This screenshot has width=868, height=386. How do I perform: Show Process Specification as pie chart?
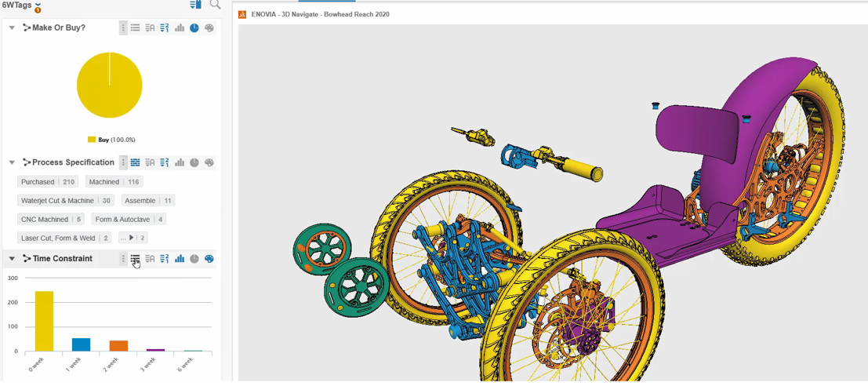coord(194,163)
